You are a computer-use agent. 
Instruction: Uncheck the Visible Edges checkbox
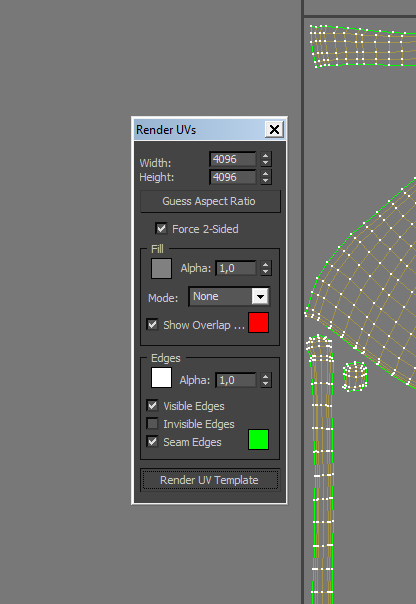[x=153, y=406]
